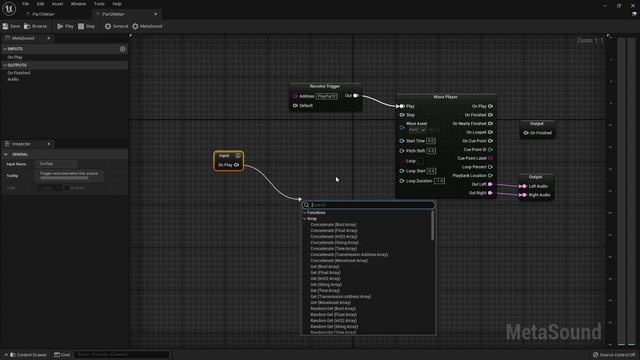Click Wave Player Loop Percent pin
Image resolution: width=640 pixels, height=360 pixels.
(x=490, y=167)
